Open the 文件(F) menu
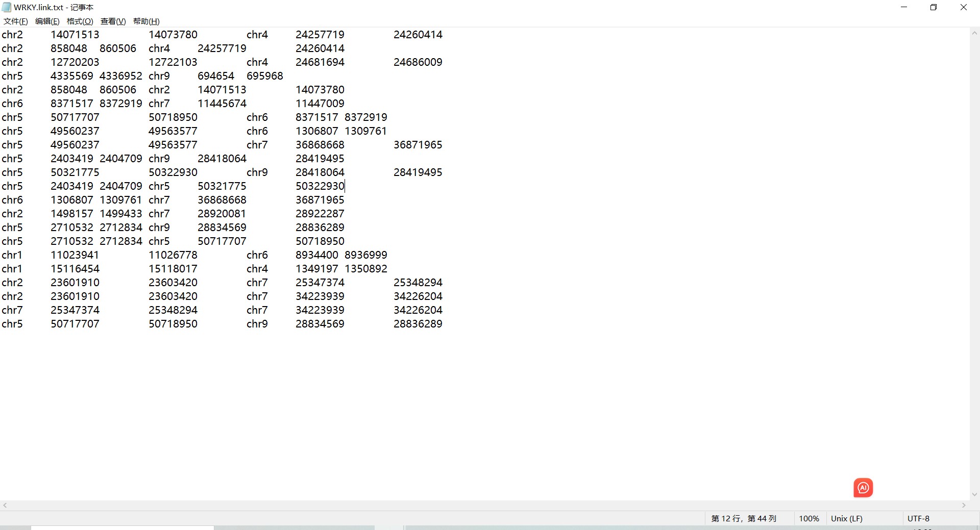 point(15,21)
